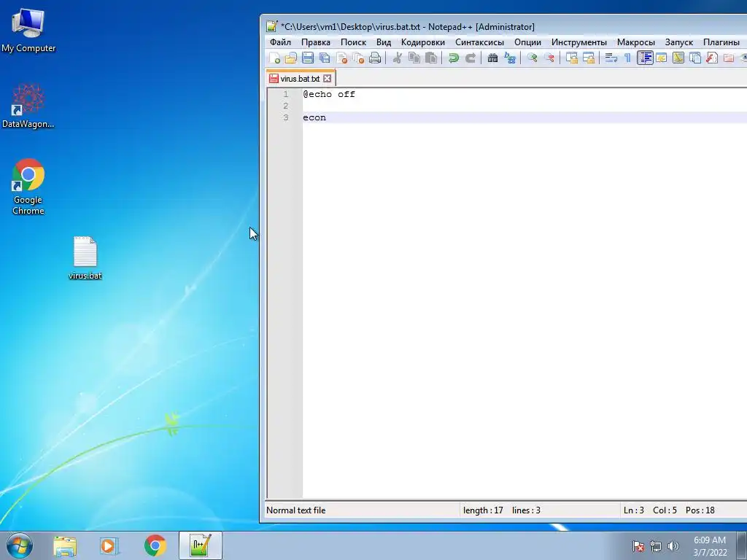Open the Макросы menu
Image resolution: width=747 pixels, height=560 pixels.
(x=636, y=42)
